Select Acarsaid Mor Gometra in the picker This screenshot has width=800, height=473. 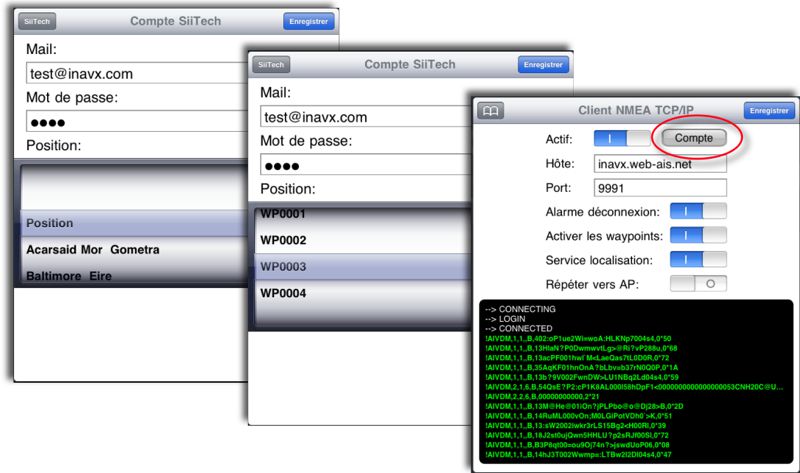tap(134, 250)
